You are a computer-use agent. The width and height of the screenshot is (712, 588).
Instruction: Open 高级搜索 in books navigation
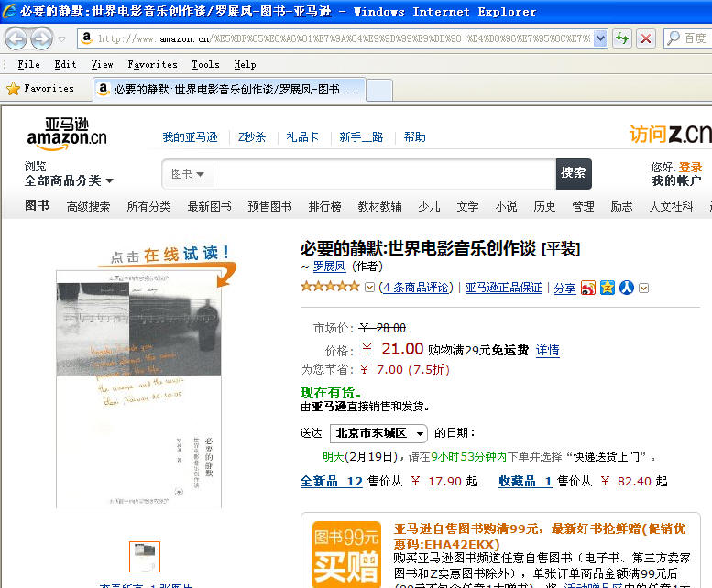tap(88, 207)
